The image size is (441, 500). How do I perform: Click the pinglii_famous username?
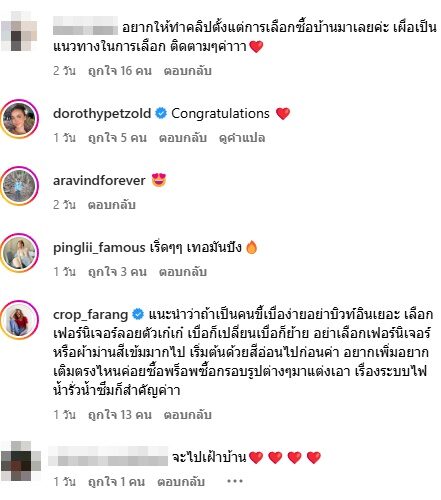[x=99, y=248]
